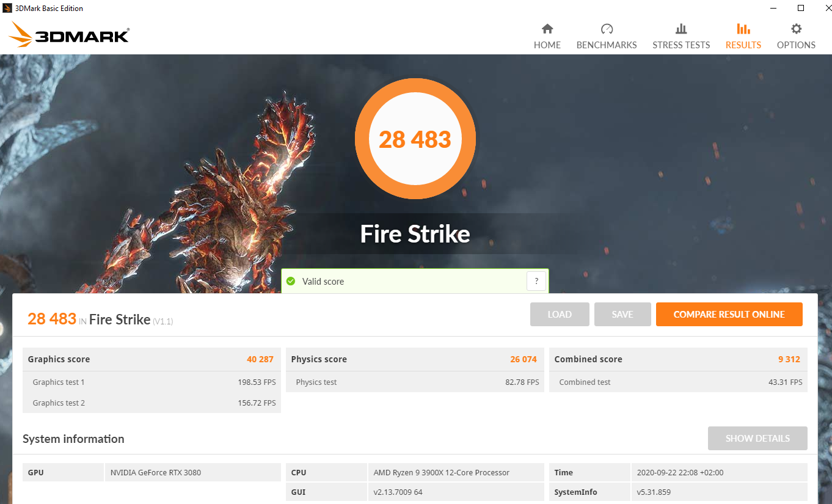Click the SHOW DETAILS button
Viewport: 832px width, 504px height.
click(757, 438)
